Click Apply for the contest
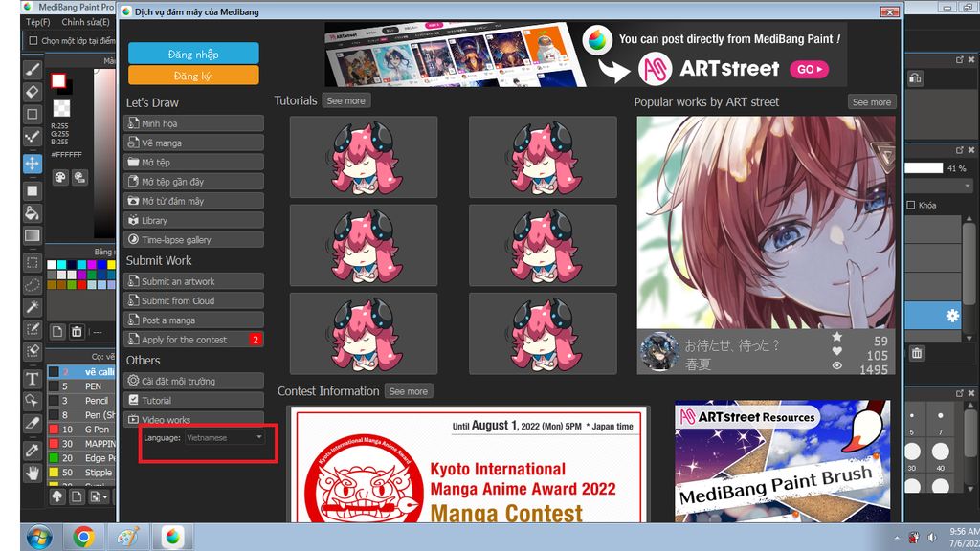Screen dimensions: 980x551 (x=193, y=340)
